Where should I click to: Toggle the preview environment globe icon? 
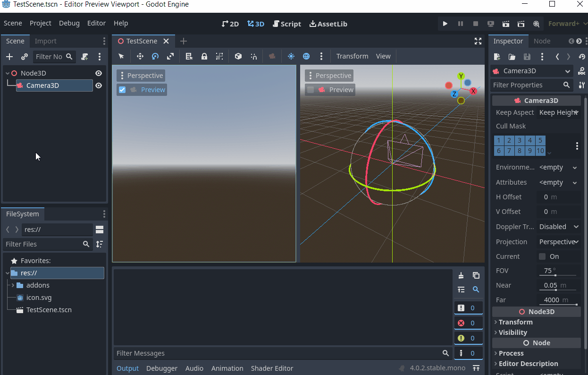[306, 56]
